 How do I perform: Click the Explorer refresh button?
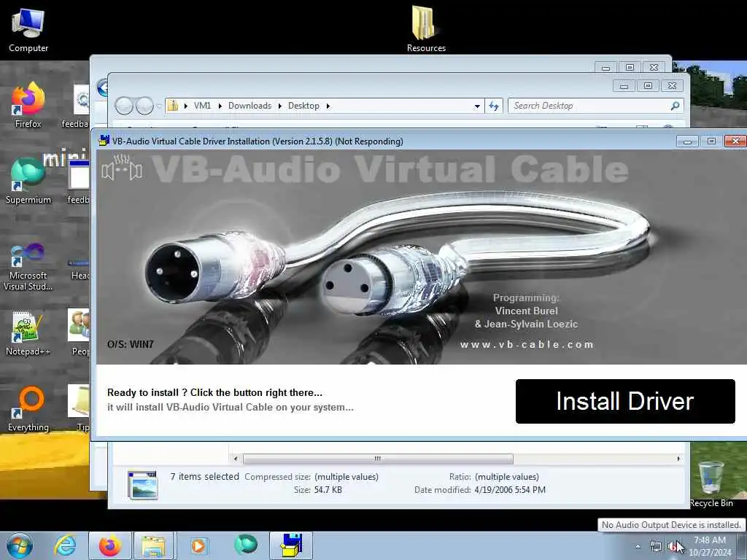point(494,106)
